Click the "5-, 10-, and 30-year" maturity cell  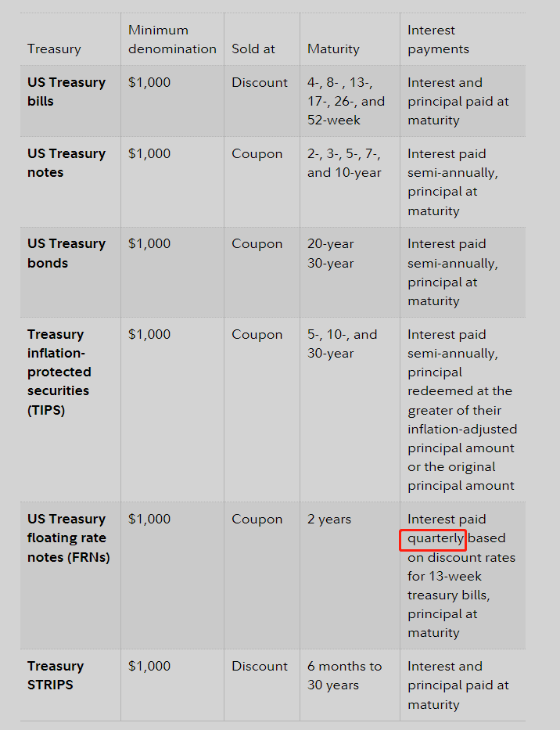click(342, 343)
